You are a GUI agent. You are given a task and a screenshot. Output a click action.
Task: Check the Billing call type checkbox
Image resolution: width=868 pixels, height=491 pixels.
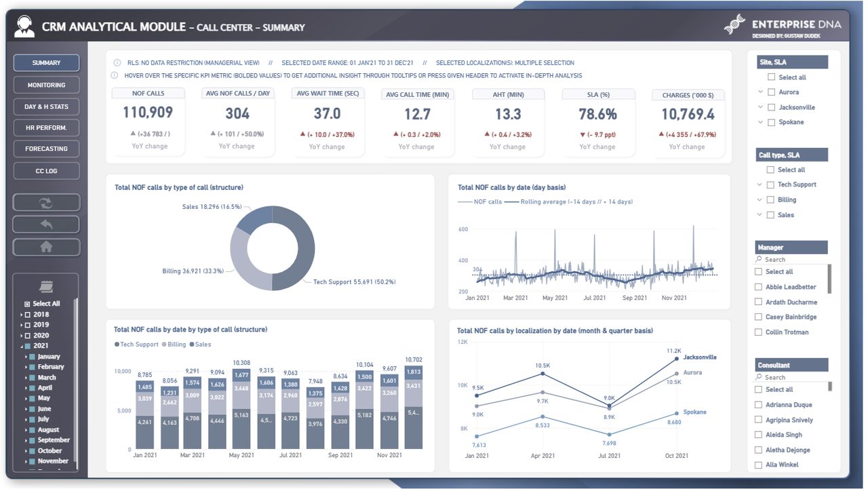pyautogui.click(x=770, y=200)
